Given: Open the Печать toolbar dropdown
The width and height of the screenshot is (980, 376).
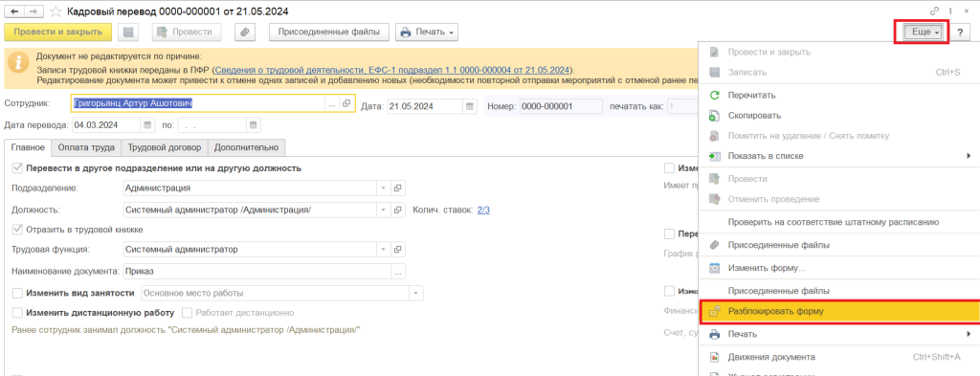Looking at the screenshot, I should 427,32.
